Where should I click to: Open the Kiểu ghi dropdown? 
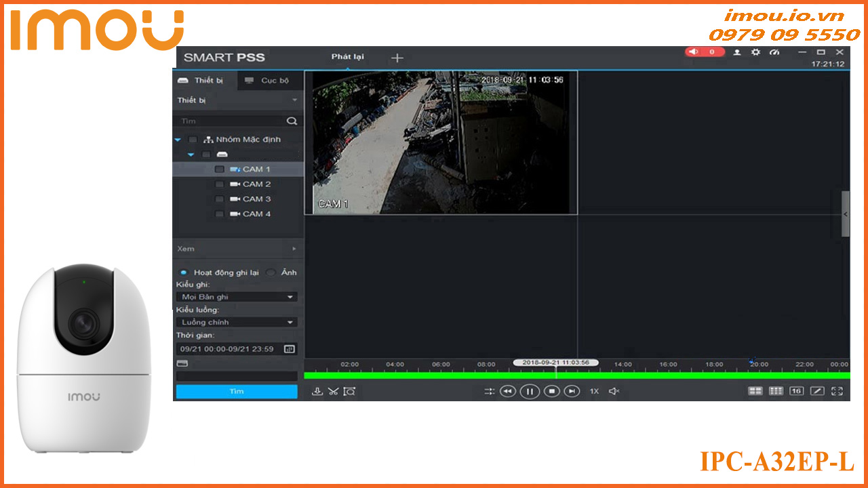(236, 296)
